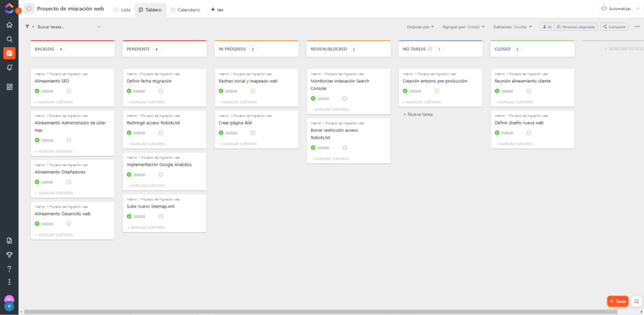The image size is (644, 315).
Task: Expand the sidebar with the orange arrow
Action: (18, 11)
